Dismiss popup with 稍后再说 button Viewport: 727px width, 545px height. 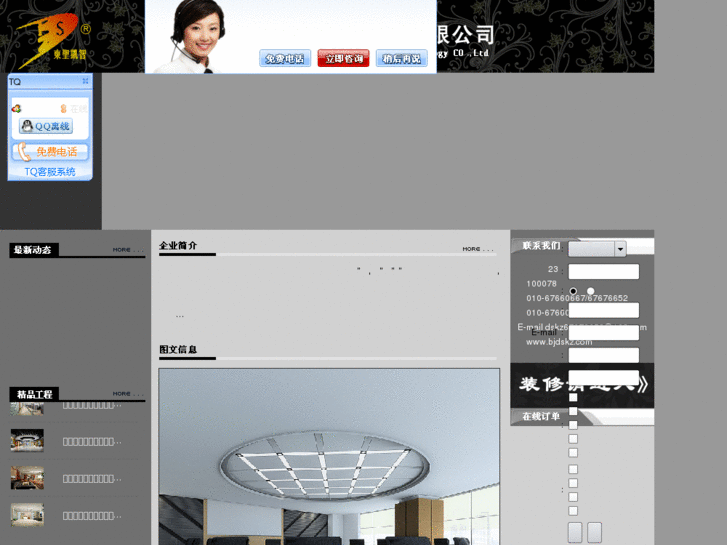tap(402, 58)
